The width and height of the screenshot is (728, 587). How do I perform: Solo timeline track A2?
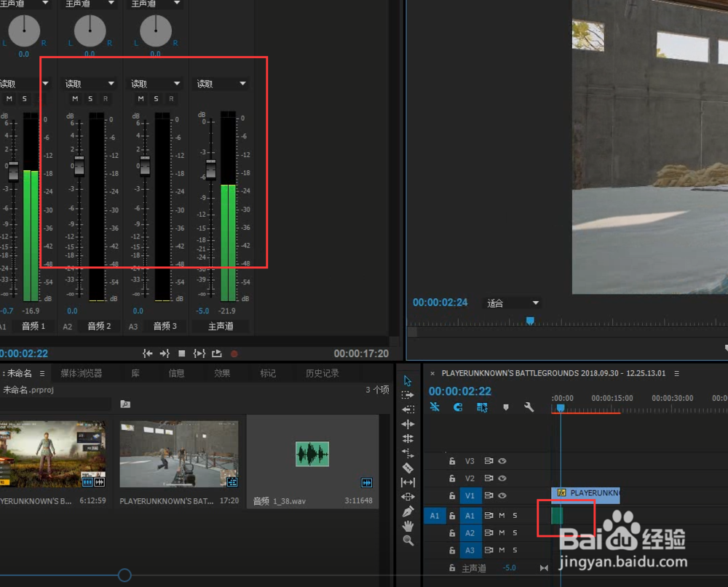(515, 532)
